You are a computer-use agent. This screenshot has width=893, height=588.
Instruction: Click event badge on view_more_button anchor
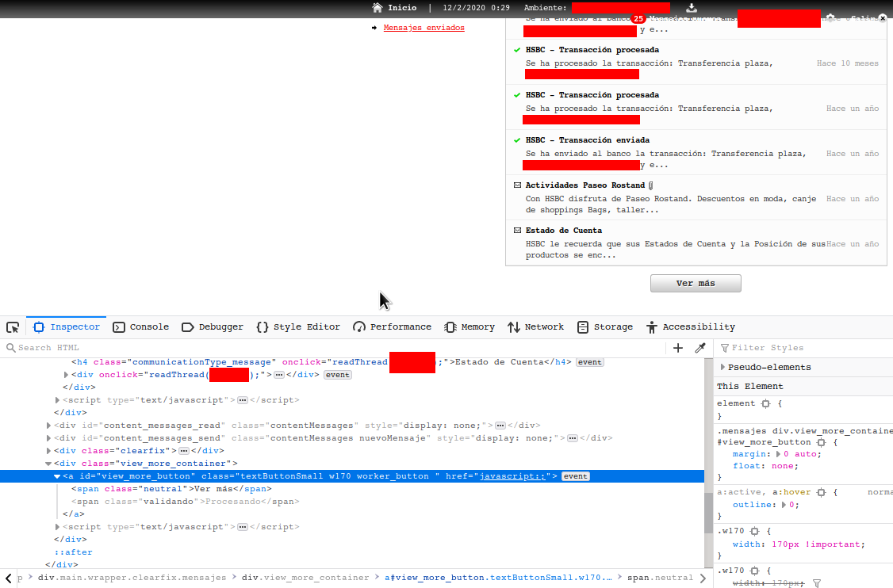pyautogui.click(x=576, y=476)
